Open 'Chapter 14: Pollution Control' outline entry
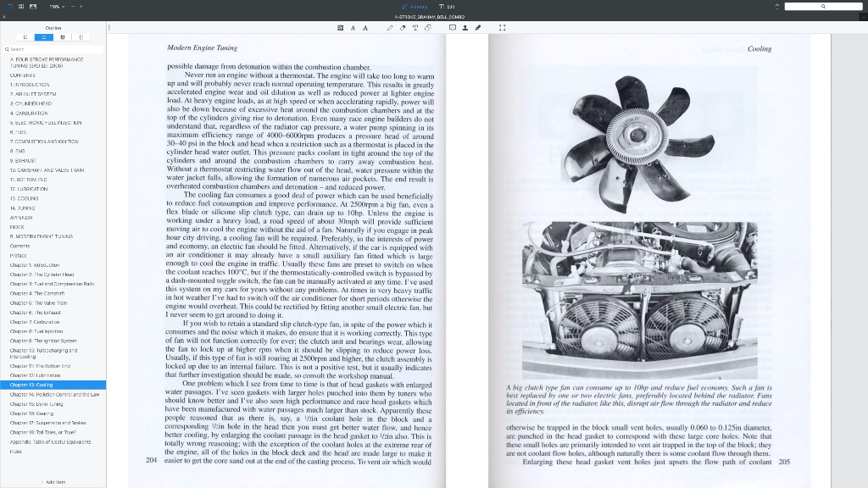 54,395
